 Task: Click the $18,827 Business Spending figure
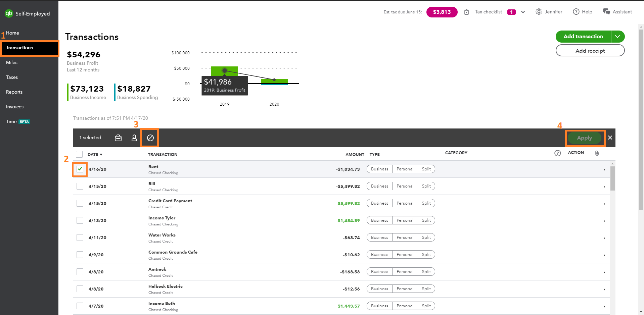click(134, 89)
